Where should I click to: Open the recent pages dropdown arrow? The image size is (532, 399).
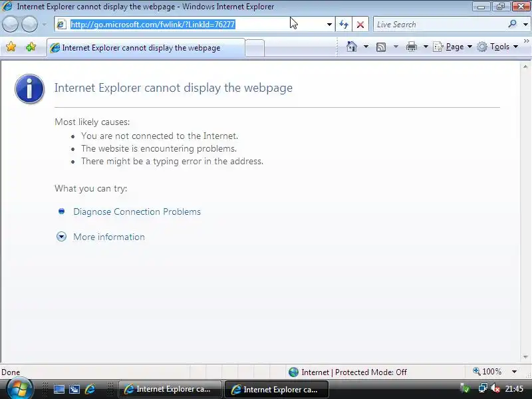[x=45, y=25]
